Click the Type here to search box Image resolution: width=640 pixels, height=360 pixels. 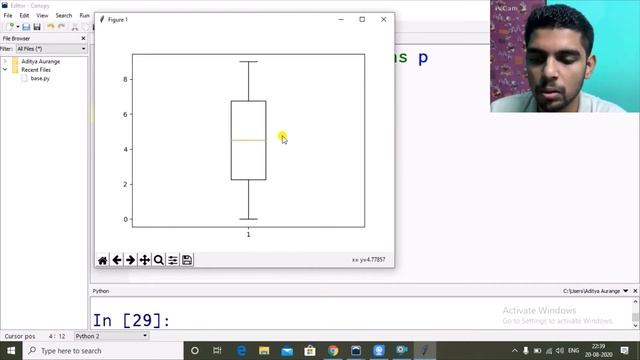coord(103,351)
